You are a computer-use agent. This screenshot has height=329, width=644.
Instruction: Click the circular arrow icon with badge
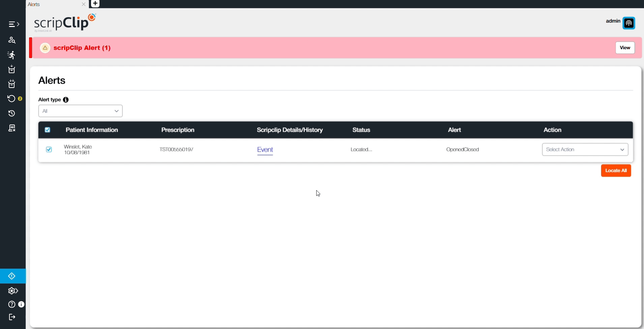click(x=12, y=98)
